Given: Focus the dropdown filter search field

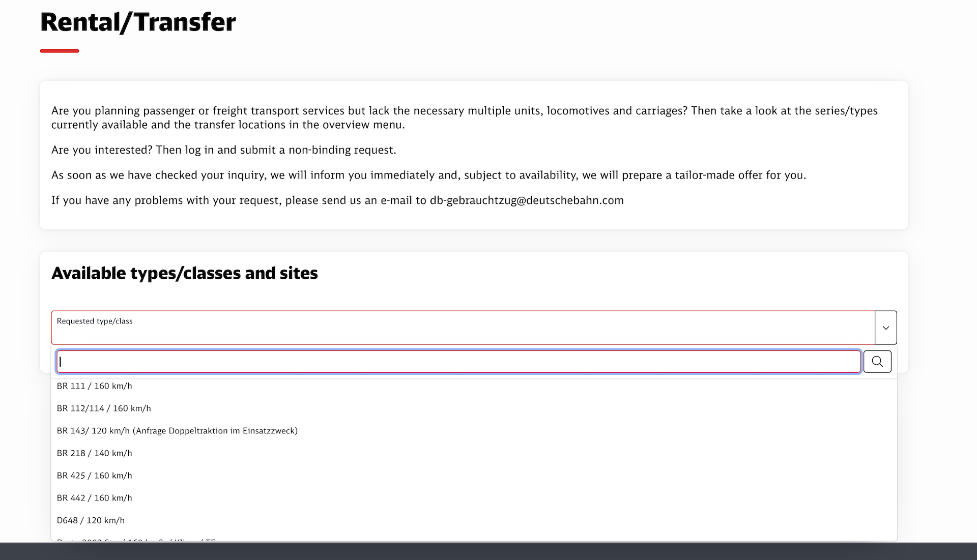Looking at the screenshot, I should click(x=458, y=362).
